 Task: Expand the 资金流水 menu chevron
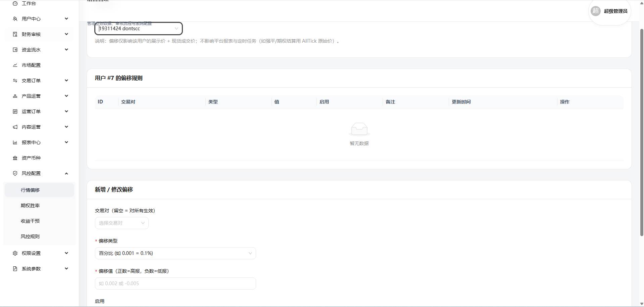coord(66,50)
